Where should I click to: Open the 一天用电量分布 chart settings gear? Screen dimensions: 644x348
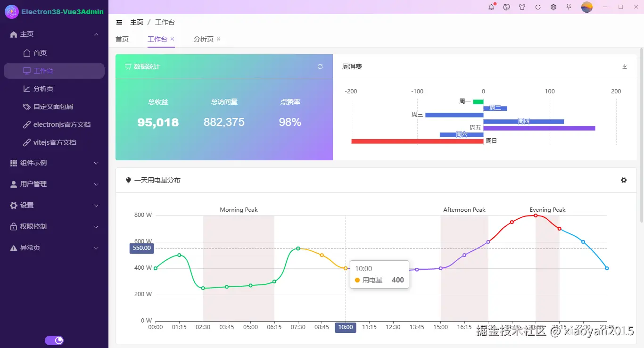tap(624, 180)
